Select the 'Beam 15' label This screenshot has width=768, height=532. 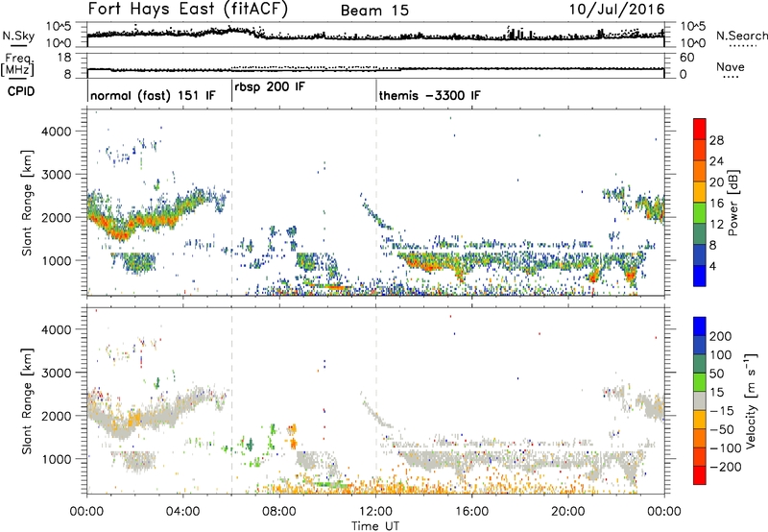374,11
